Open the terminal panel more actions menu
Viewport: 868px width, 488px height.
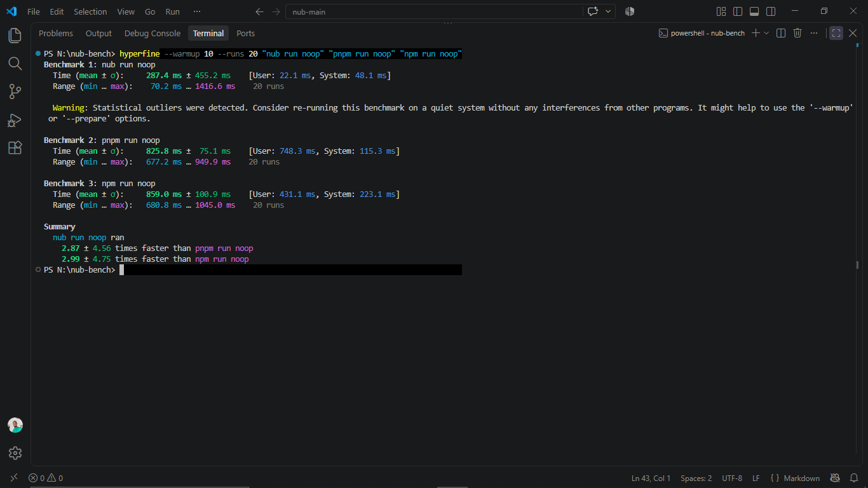click(814, 33)
